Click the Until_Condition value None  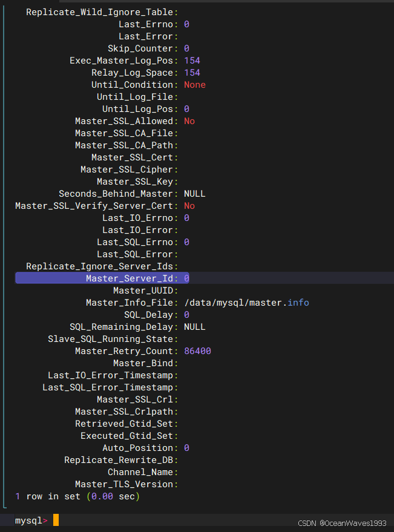pos(195,85)
